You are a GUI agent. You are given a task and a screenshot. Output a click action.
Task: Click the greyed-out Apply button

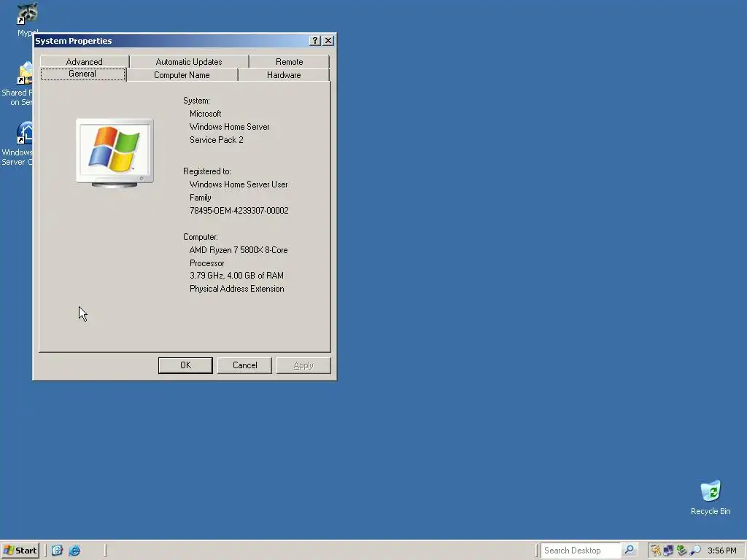click(303, 365)
